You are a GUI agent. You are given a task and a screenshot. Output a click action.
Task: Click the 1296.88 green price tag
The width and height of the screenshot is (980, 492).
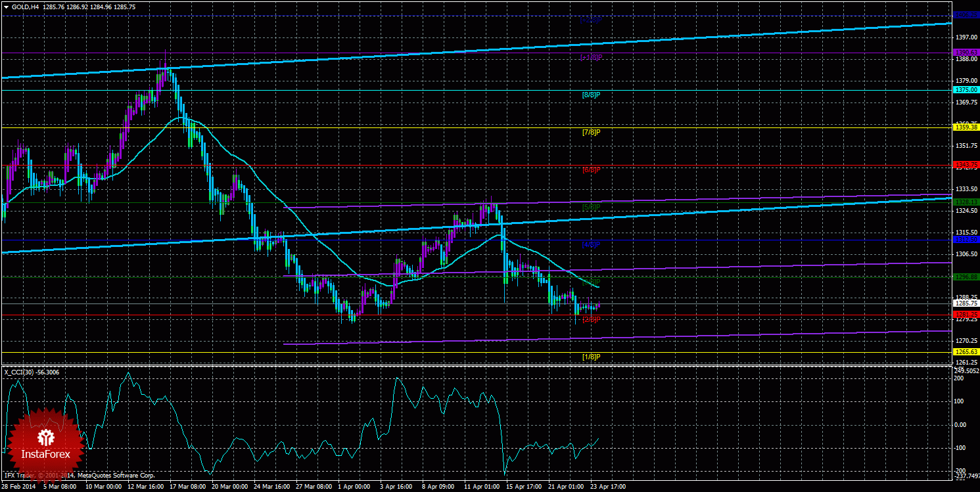[x=966, y=277]
